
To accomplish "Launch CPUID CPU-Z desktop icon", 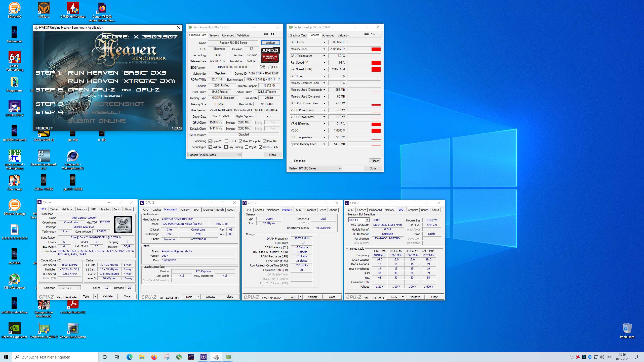I will [14, 109].
